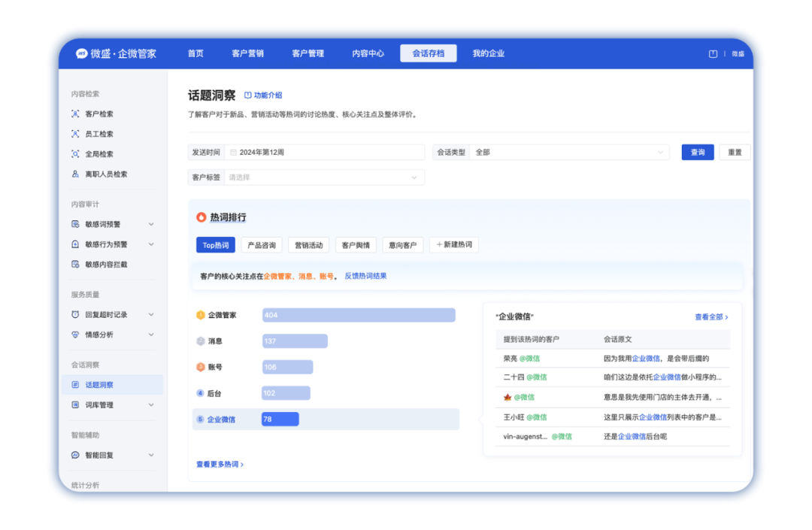The width and height of the screenshot is (812, 530).
Task: Click the 查询 button
Action: [x=698, y=153]
